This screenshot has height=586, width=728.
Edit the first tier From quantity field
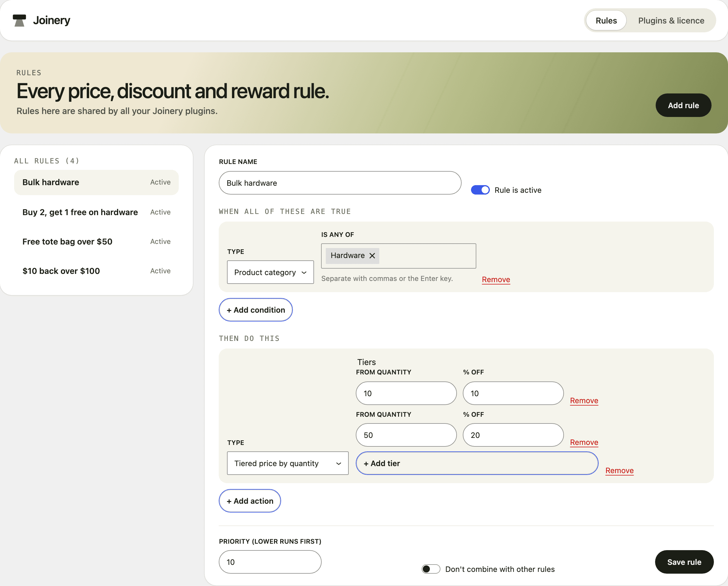[406, 393]
